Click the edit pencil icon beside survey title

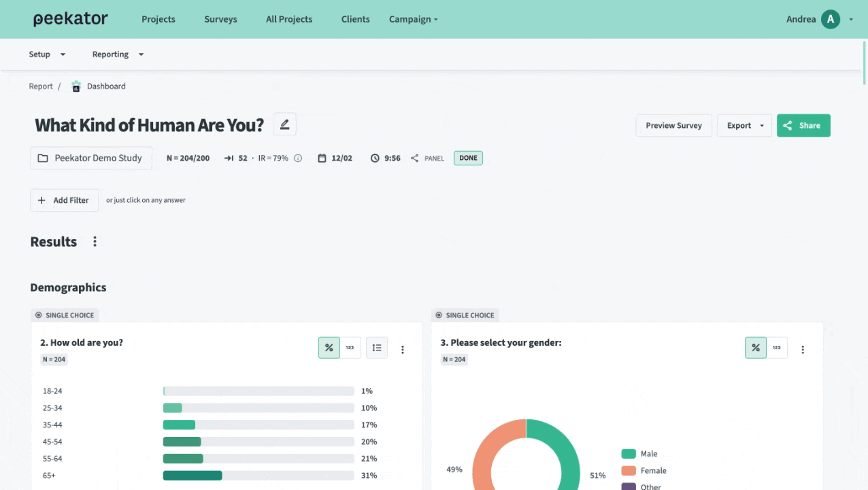[284, 125]
